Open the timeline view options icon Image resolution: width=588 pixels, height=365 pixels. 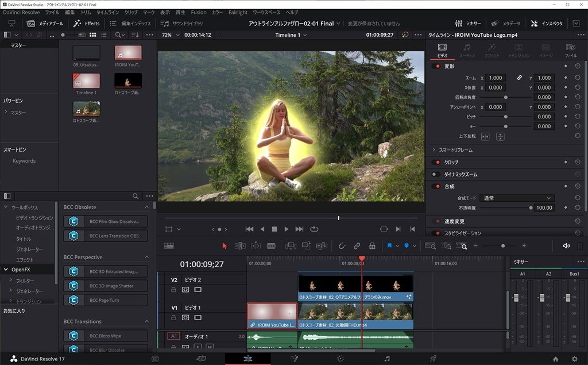point(169,245)
